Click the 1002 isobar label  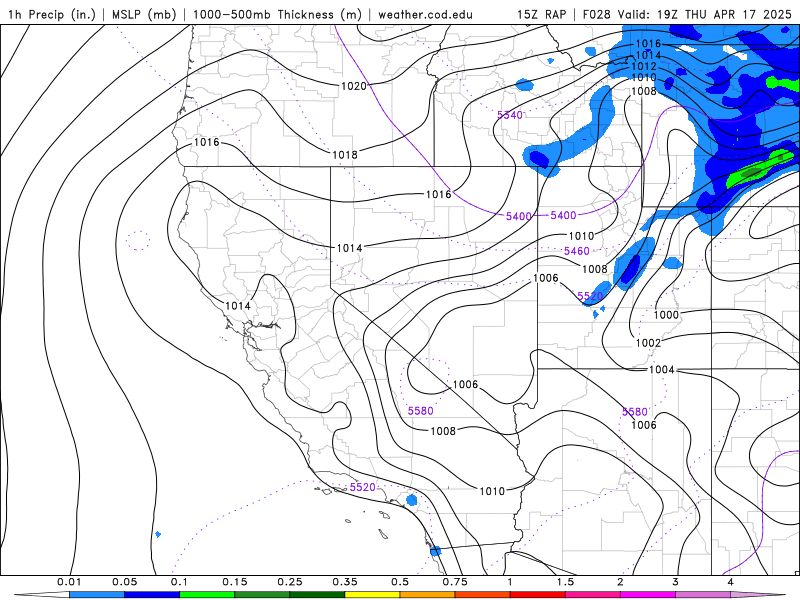(x=648, y=343)
